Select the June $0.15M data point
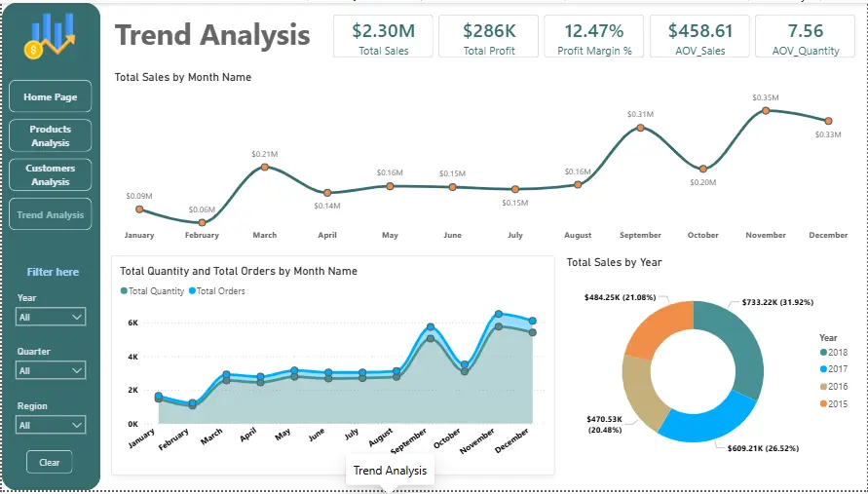The width and height of the screenshot is (868, 494). [x=452, y=187]
